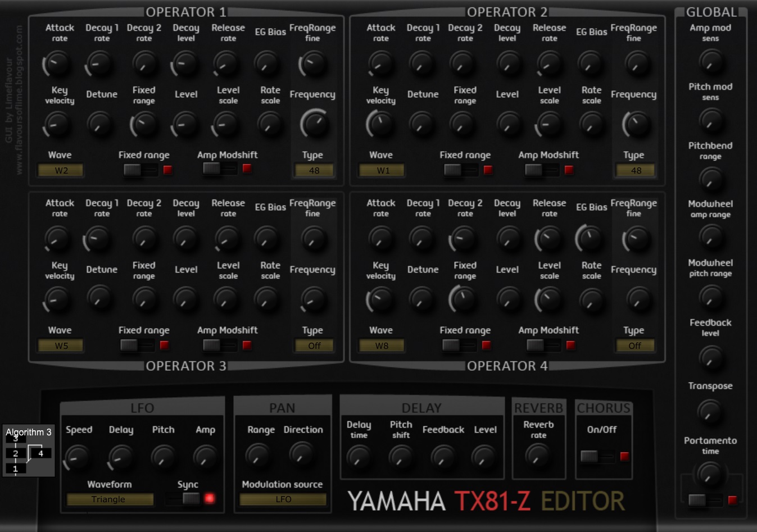757x532 pixels.
Task: Toggle Operator 1 Amp Modshift switch
Action: tap(220, 169)
